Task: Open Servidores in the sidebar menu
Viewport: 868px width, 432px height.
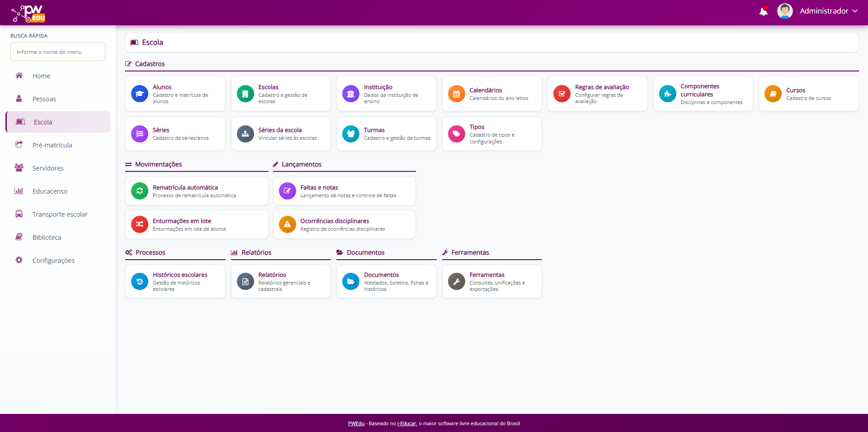Action: 48,168
